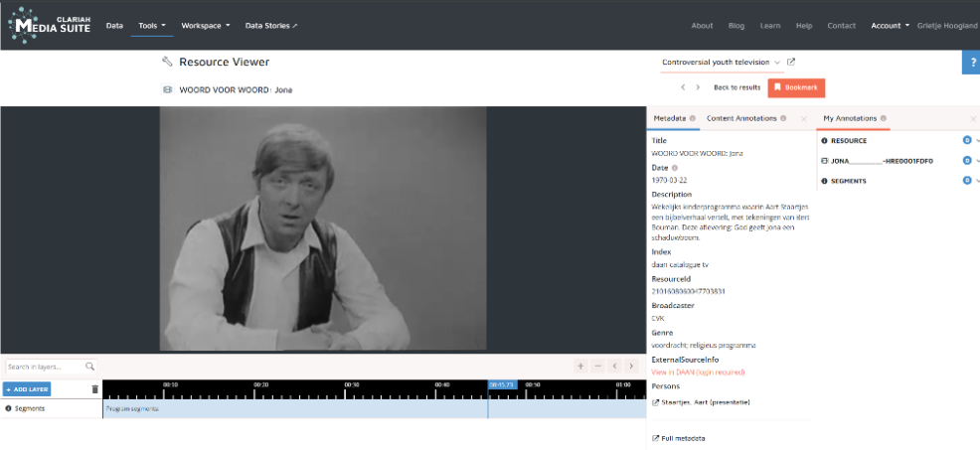Open the blue help question mark

tap(970, 63)
